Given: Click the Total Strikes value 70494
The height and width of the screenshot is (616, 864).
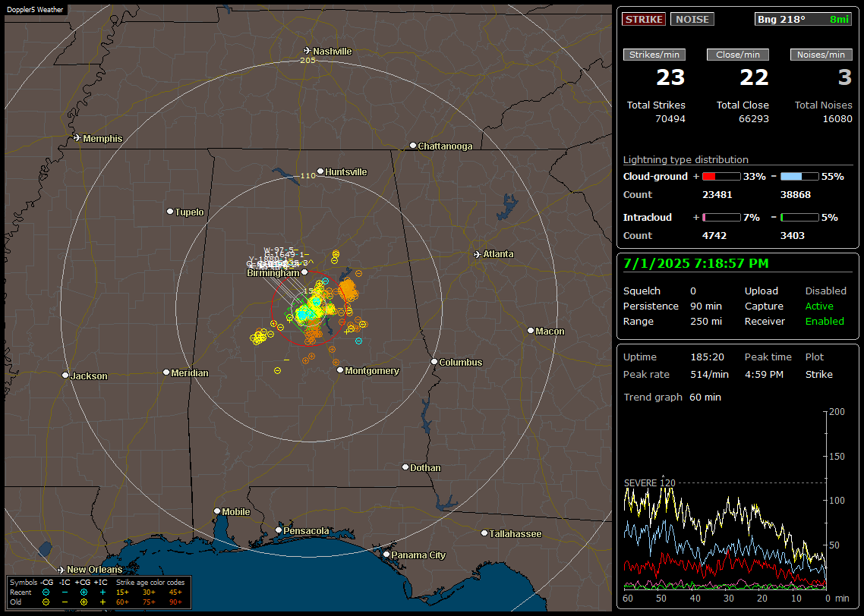Looking at the screenshot, I should pos(670,119).
